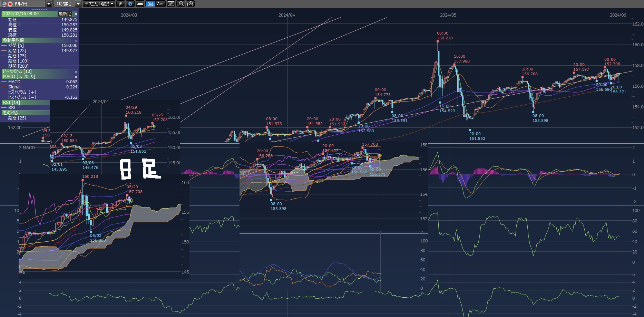Click the mountain area chart icon
This screenshot has height=317, width=644.
tap(140, 4)
